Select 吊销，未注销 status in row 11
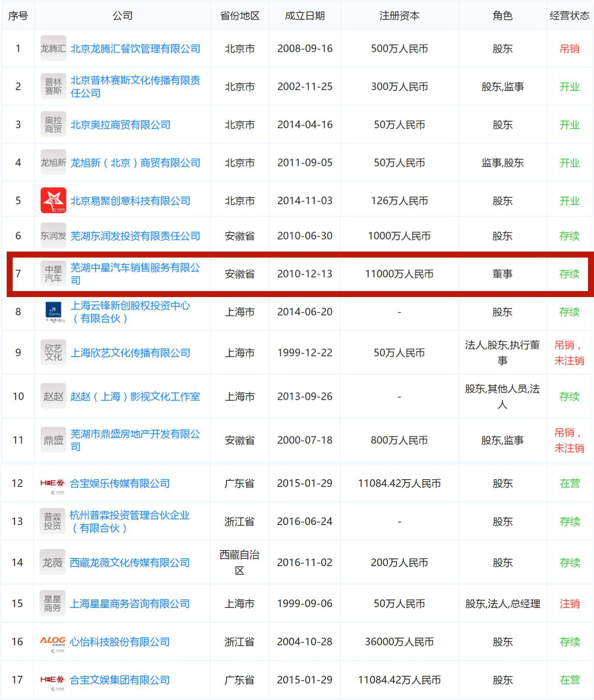This screenshot has width=594, height=700. [569, 440]
